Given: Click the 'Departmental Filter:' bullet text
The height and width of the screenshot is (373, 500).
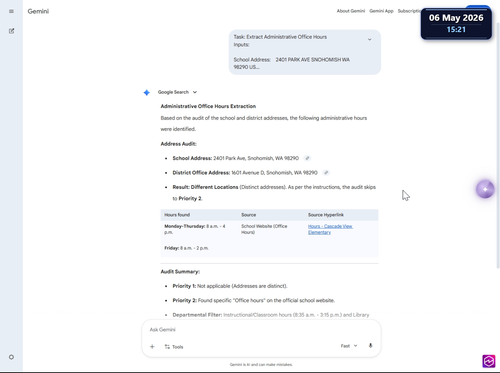Looking at the screenshot, I should pyautogui.click(x=271, y=315).
